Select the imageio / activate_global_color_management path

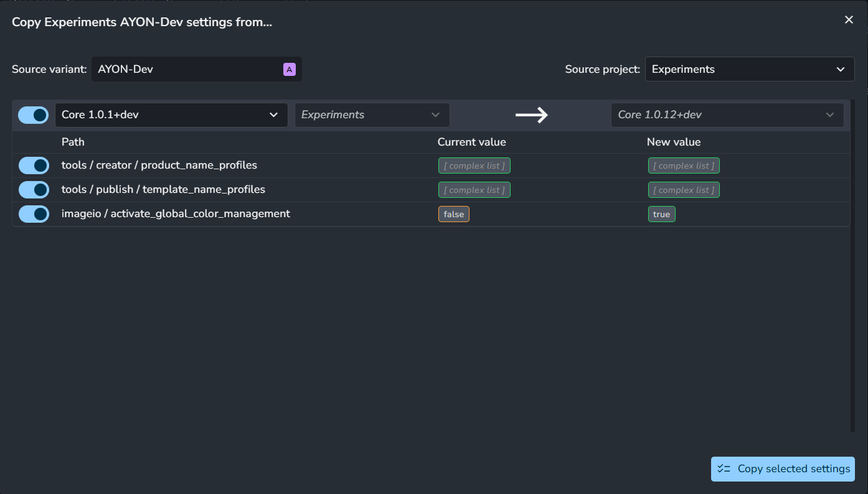point(176,214)
